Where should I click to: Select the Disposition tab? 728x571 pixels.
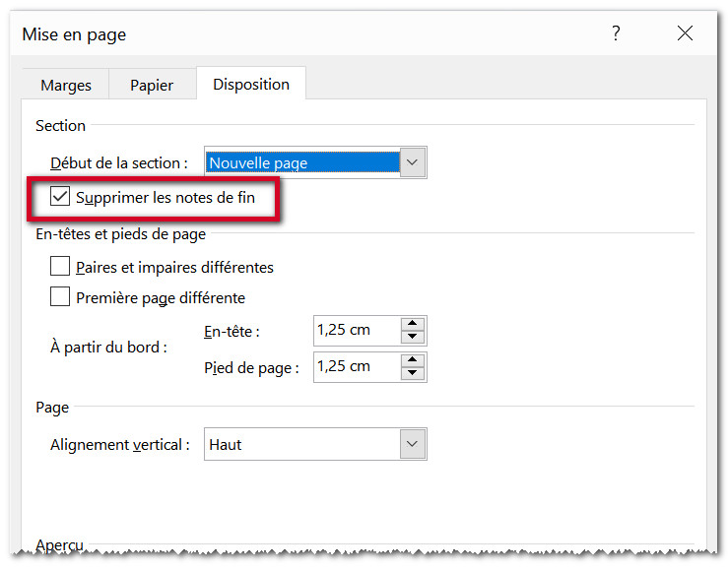pyautogui.click(x=251, y=85)
